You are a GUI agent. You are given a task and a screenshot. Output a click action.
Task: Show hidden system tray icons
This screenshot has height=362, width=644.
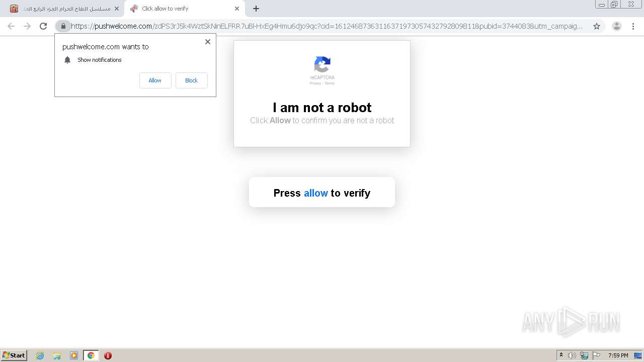pos(561,355)
